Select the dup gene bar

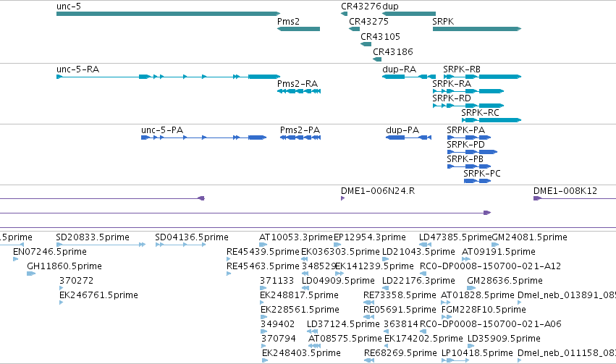[408, 14]
